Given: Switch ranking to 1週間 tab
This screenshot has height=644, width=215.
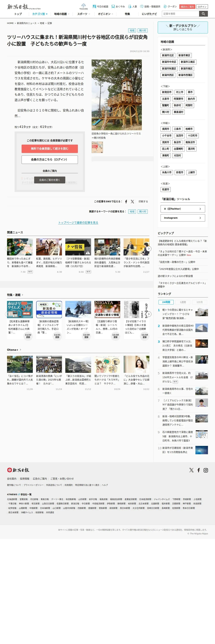Looking at the screenshot, I should pos(183,302).
